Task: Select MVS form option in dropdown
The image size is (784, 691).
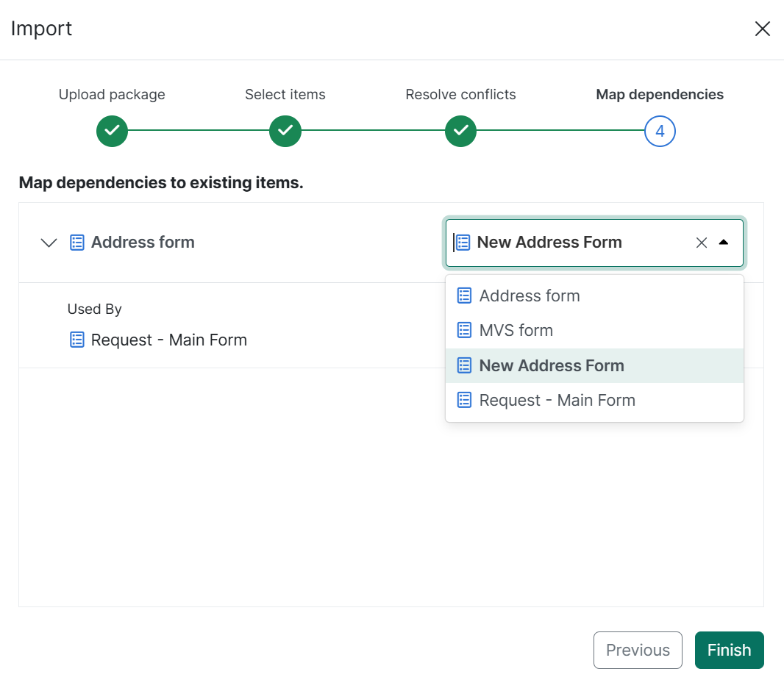Action: (x=516, y=331)
